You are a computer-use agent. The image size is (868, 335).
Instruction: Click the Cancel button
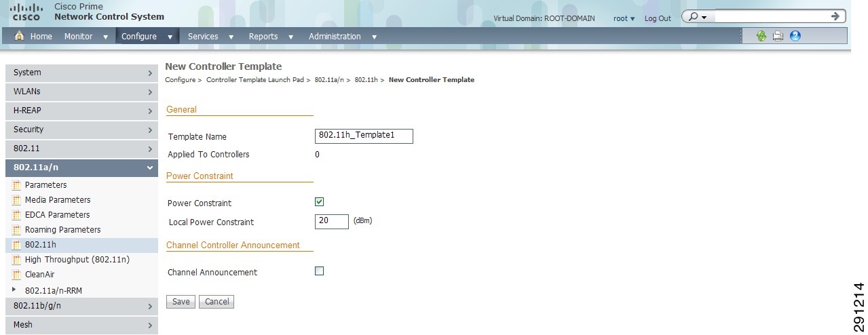216,302
